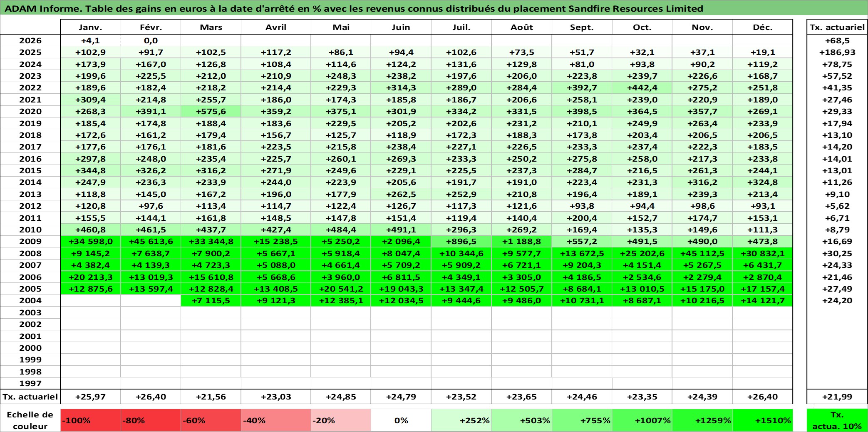Click the Févr. column header
This screenshot has height=432, width=868.
(x=151, y=27)
